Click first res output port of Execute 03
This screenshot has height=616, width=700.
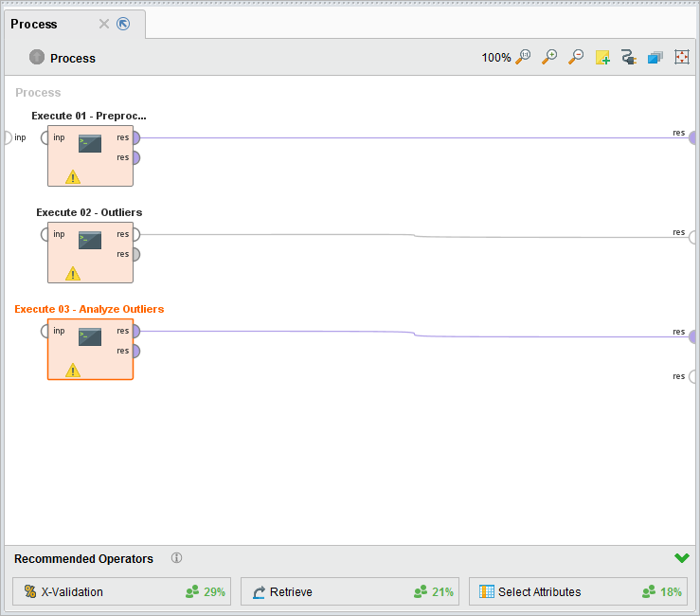[136, 331]
